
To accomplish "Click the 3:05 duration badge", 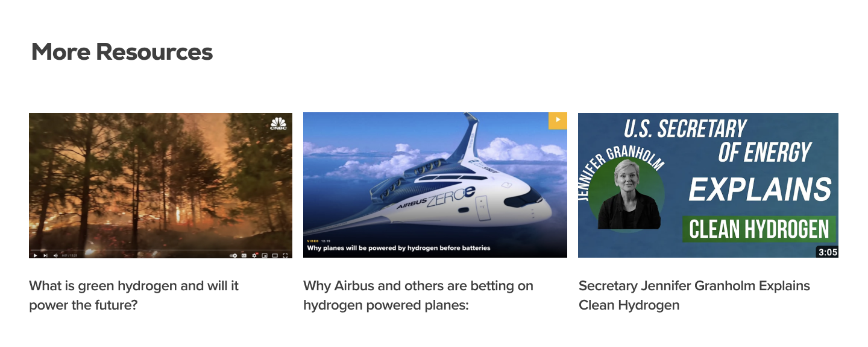I will [828, 252].
